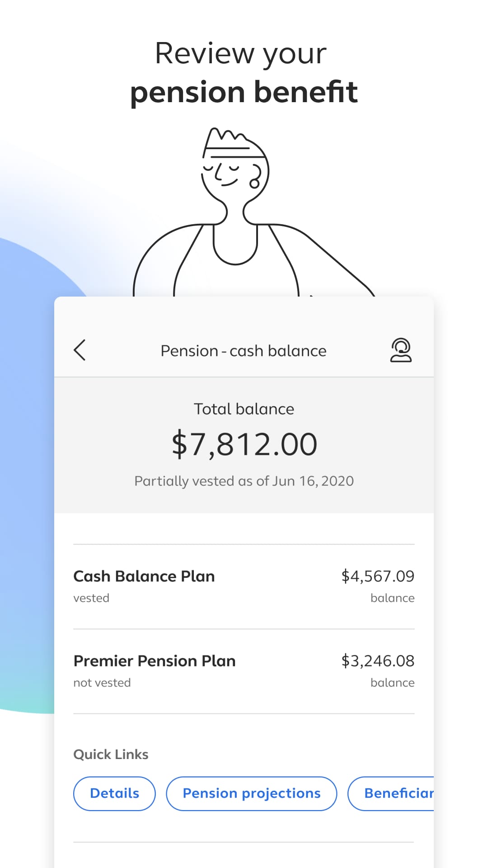Tap the Beneficiaries quick link
The width and height of the screenshot is (488, 868).
398,793
